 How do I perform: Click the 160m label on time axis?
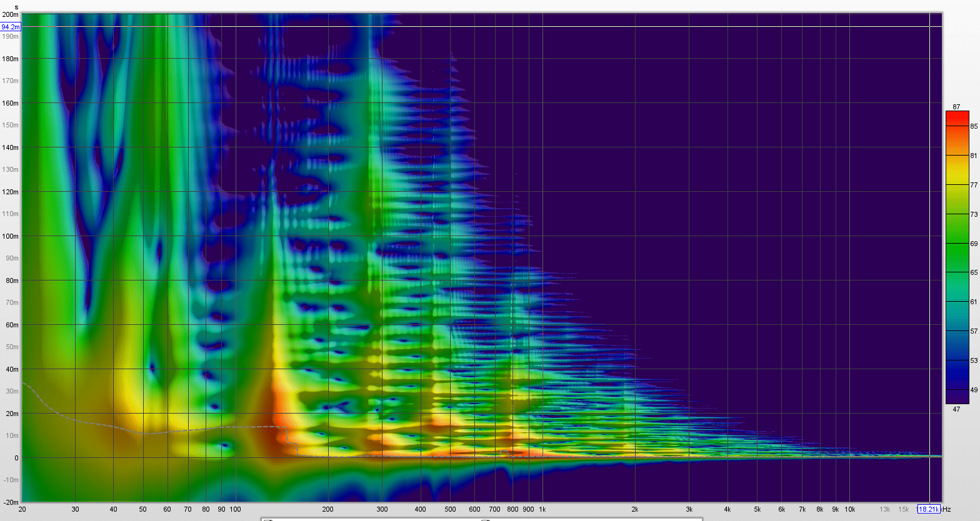tap(11, 103)
